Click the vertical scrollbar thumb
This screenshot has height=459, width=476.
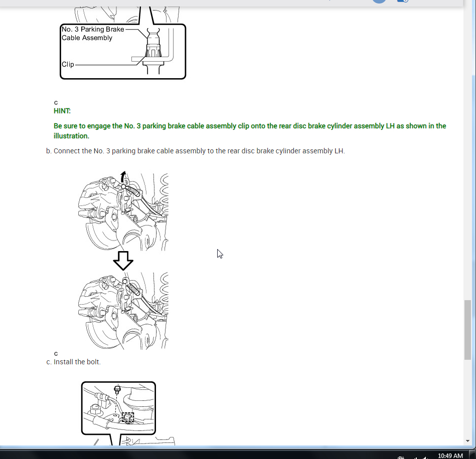(467, 330)
